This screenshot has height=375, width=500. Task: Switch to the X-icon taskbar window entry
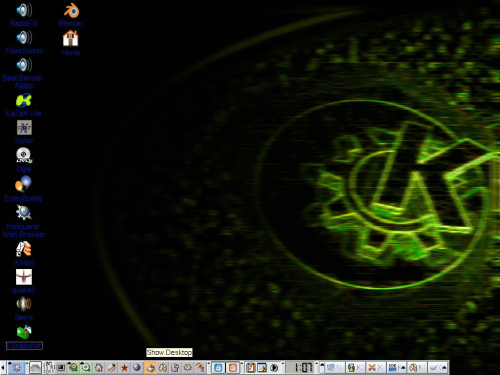click(x=375, y=367)
